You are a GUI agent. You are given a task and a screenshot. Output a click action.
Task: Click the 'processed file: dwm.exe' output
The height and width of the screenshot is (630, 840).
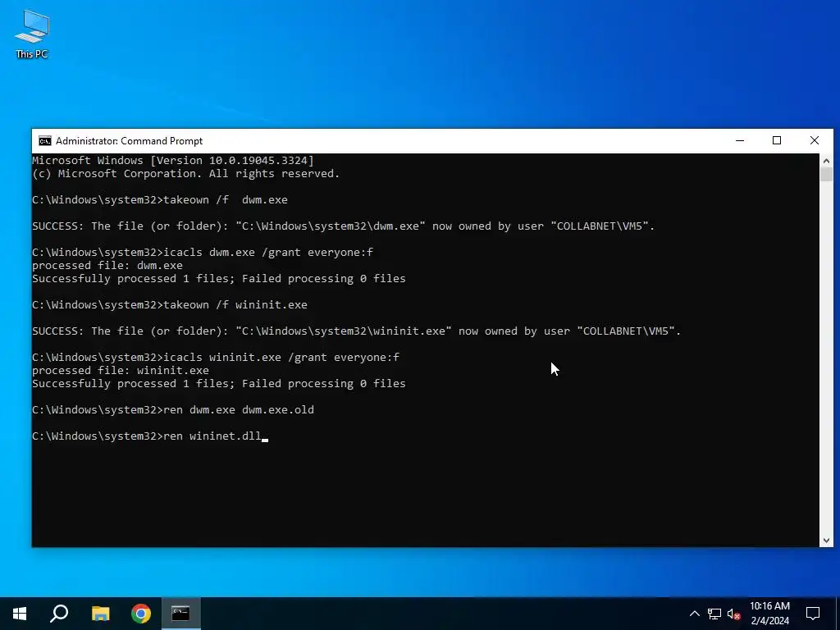coord(107,266)
